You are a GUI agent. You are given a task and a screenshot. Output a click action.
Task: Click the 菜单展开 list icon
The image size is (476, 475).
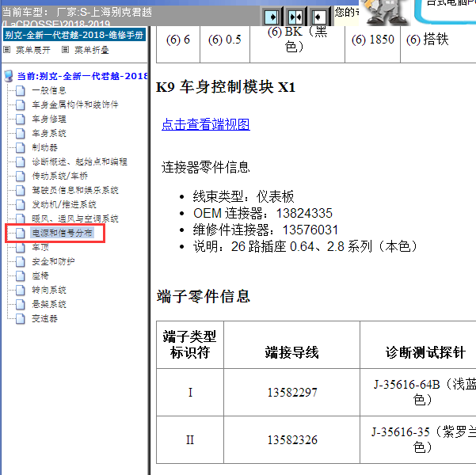[x=7, y=50]
